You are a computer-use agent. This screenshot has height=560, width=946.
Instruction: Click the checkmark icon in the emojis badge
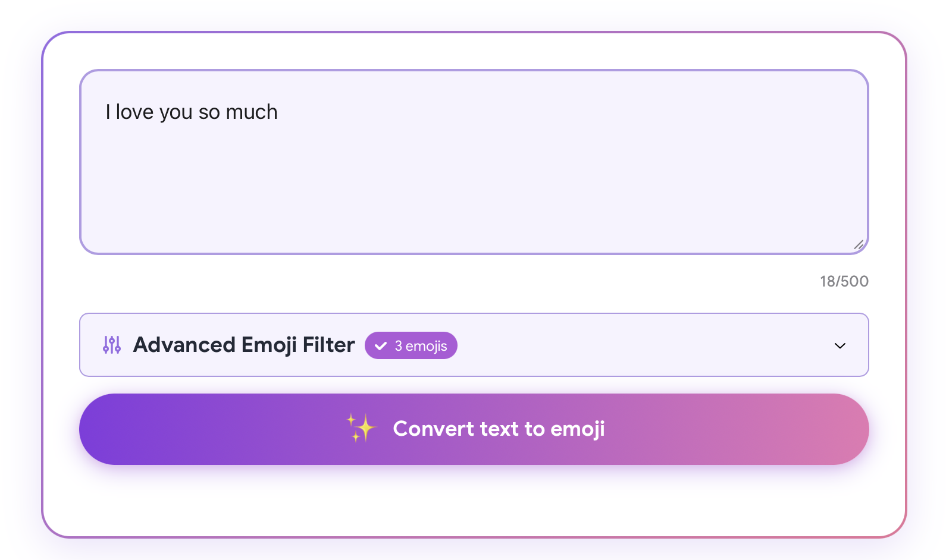[x=381, y=346]
